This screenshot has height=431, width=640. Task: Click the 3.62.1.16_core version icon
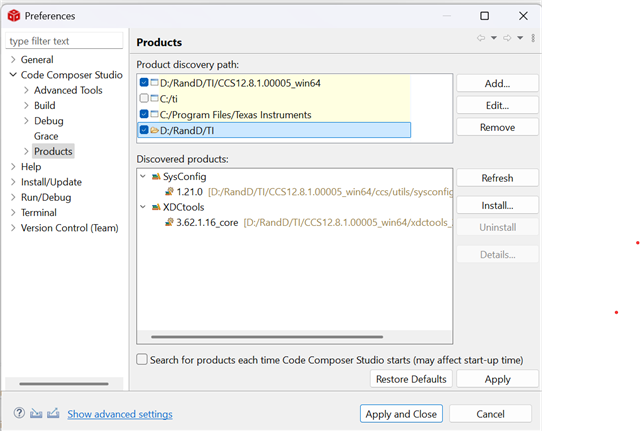coord(169,222)
